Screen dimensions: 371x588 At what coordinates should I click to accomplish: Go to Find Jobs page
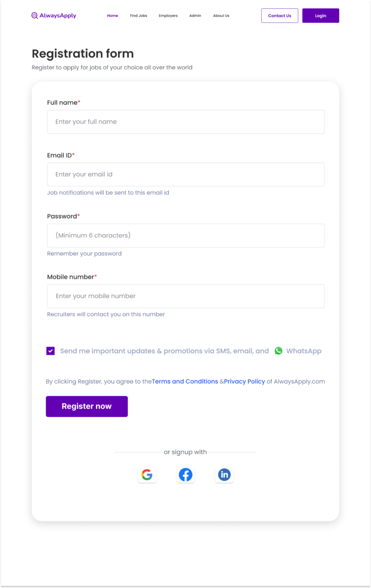139,16
